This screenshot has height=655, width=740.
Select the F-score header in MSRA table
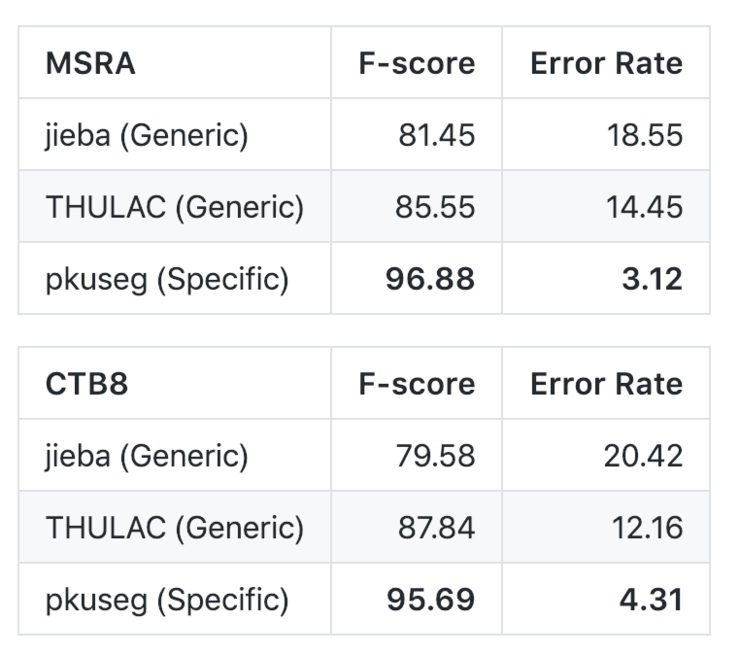click(x=416, y=63)
